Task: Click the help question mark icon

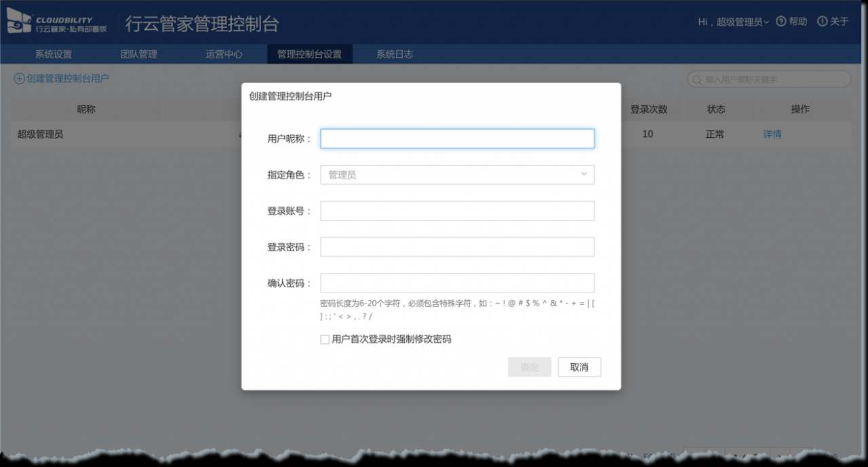Action: (x=781, y=22)
